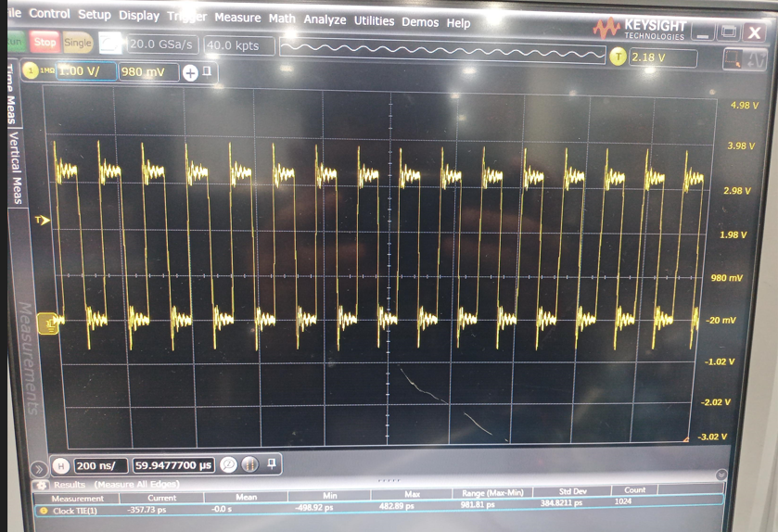778x532 pixels.
Task: Click the green Run button
Action: click(x=16, y=42)
